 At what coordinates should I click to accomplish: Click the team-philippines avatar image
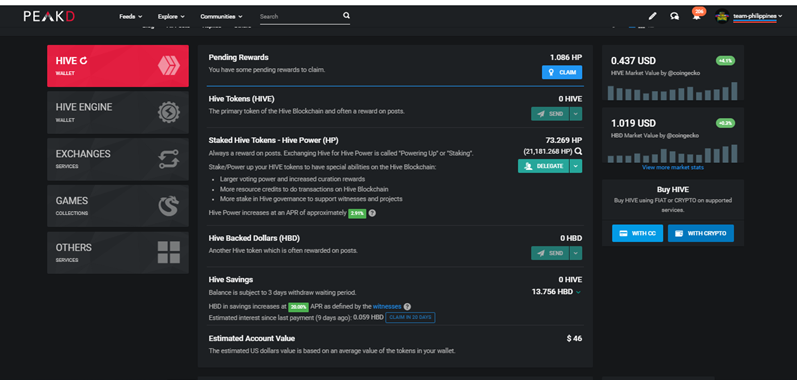click(722, 16)
